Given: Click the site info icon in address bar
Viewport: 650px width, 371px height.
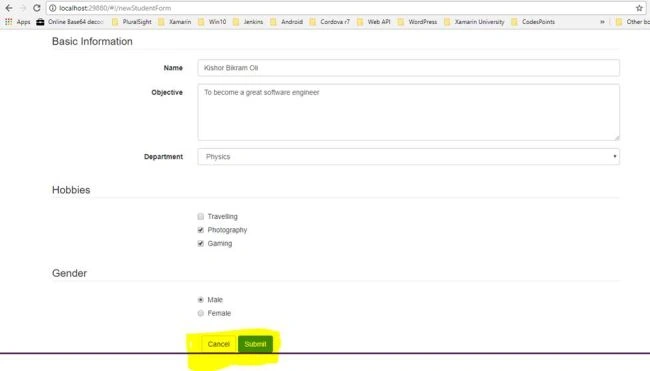Looking at the screenshot, I should pos(53,8).
